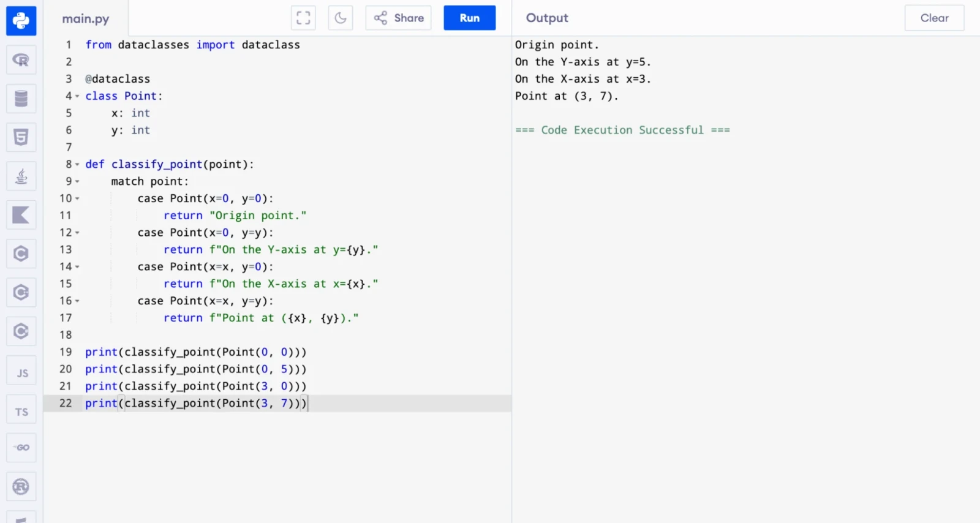Switch to the C++ compiler icon

[21, 293]
